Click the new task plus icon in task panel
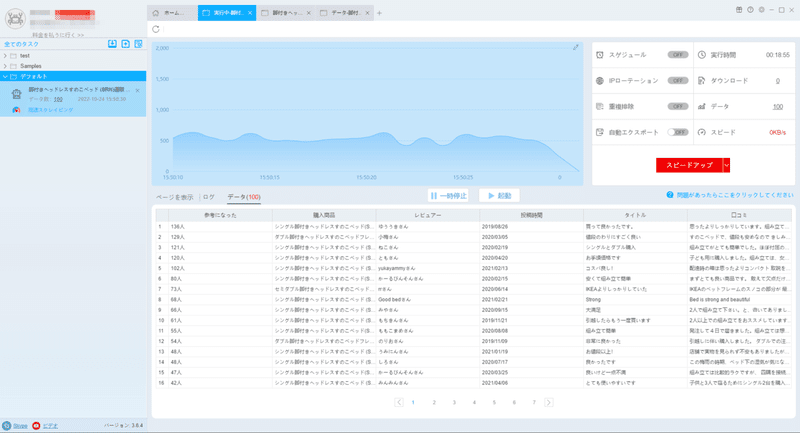 [126, 44]
